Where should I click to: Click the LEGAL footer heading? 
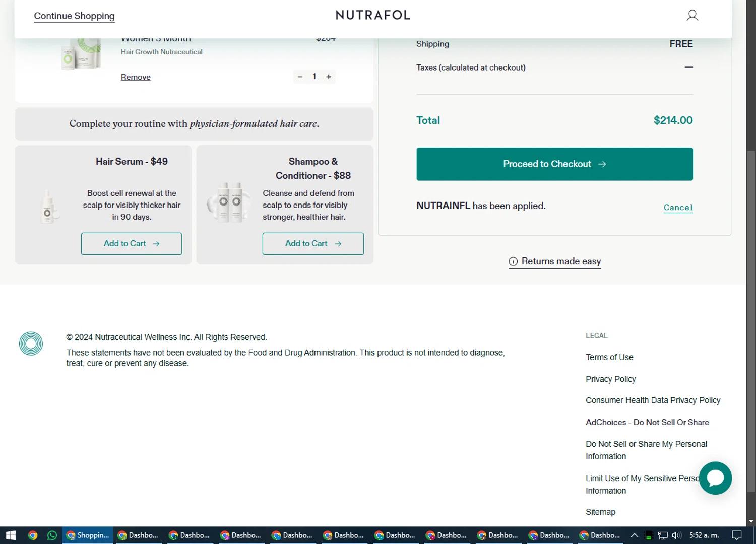click(597, 335)
